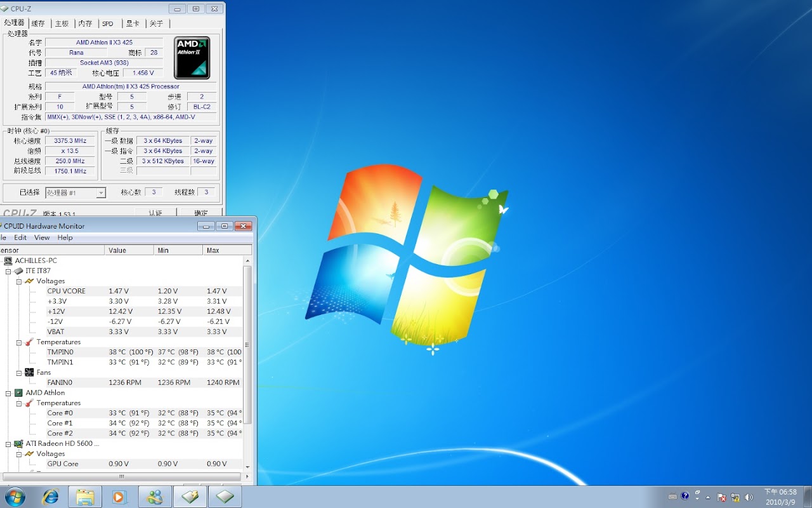Open the Edit menu in Hardware Monitor
Image resolution: width=812 pixels, height=508 pixels.
pos(20,237)
